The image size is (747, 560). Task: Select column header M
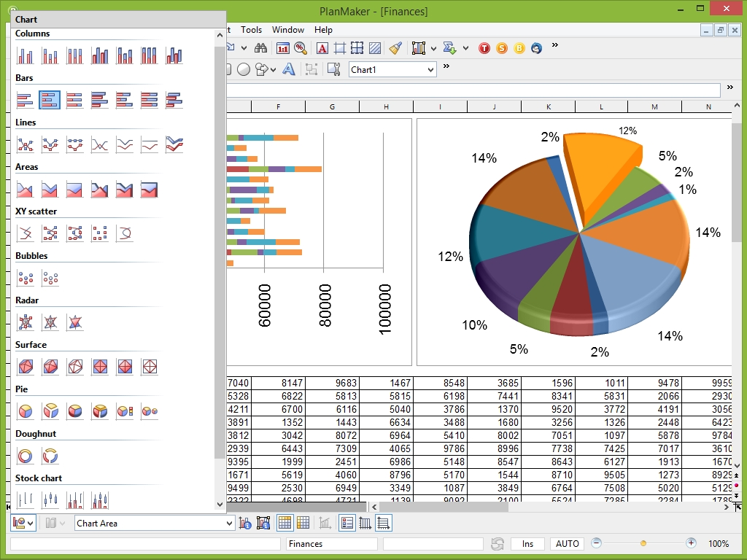click(x=654, y=106)
